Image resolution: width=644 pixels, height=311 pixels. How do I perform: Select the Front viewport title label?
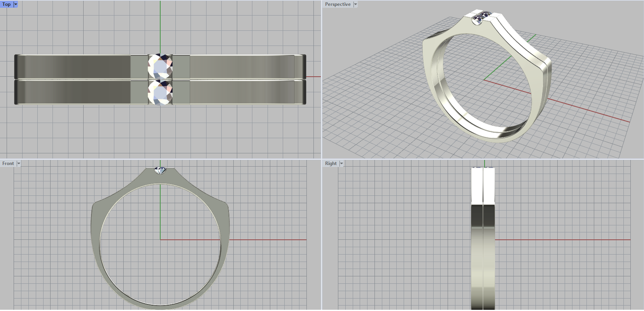(x=8, y=164)
